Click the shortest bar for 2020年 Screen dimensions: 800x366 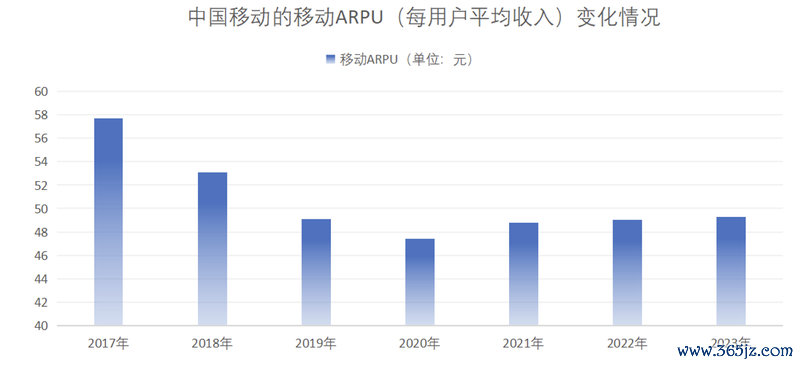[x=420, y=282]
